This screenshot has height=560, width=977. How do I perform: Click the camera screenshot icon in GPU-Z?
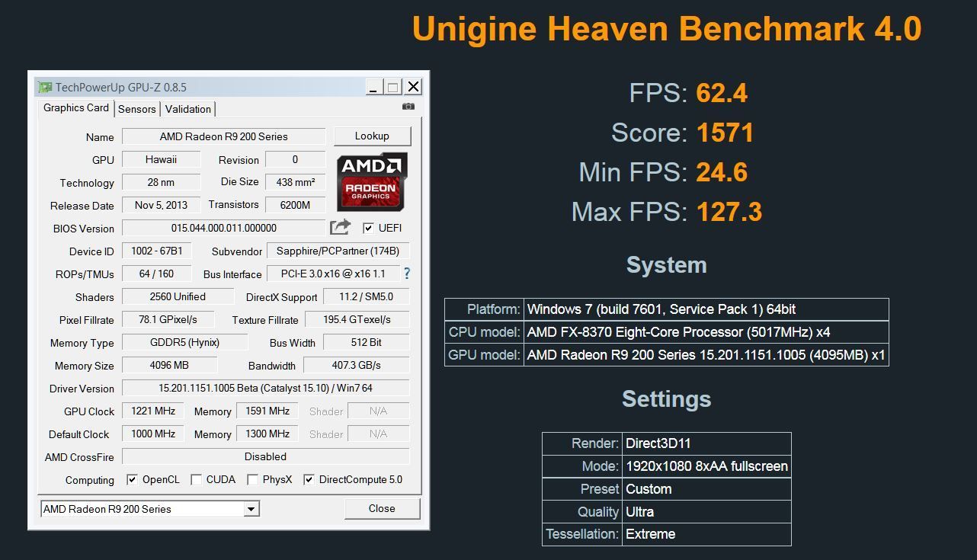pos(408,107)
